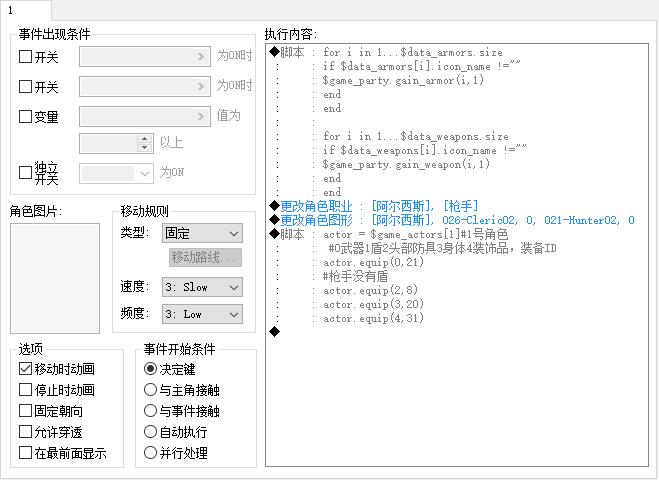Screen dimensions: 659x480
Task: Click the 角色图片 graphic preview box
Action: coord(55,278)
